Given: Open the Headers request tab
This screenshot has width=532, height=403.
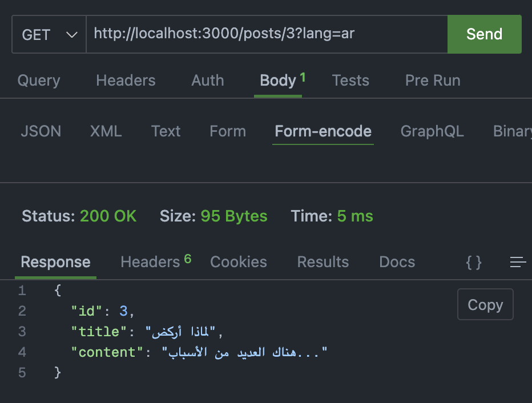Looking at the screenshot, I should click(126, 80).
